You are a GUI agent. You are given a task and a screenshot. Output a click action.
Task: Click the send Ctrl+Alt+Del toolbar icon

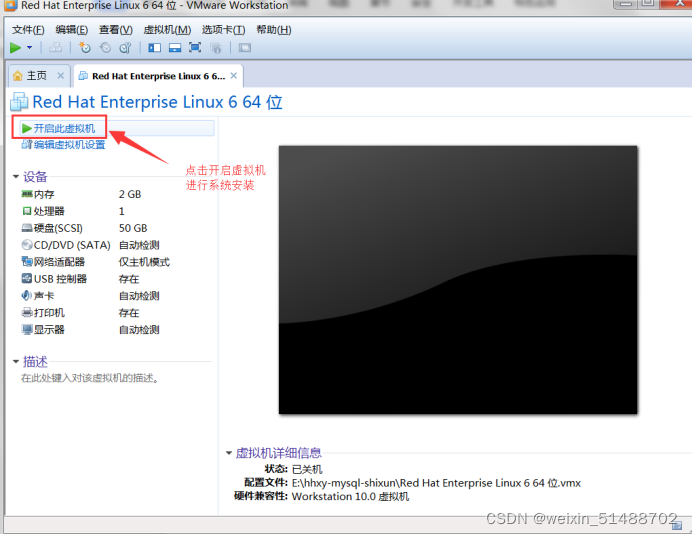(x=55, y=48)
